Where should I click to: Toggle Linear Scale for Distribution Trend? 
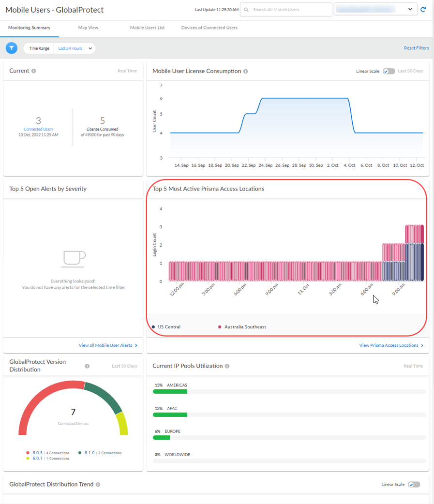click(x=414, y=485)
